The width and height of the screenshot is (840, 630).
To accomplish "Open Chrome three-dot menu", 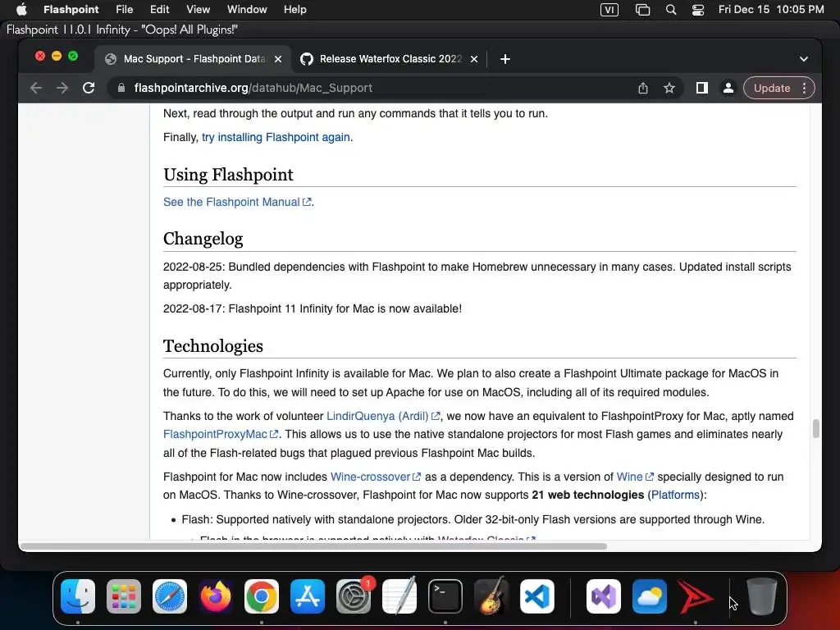I will pos(804,88).
